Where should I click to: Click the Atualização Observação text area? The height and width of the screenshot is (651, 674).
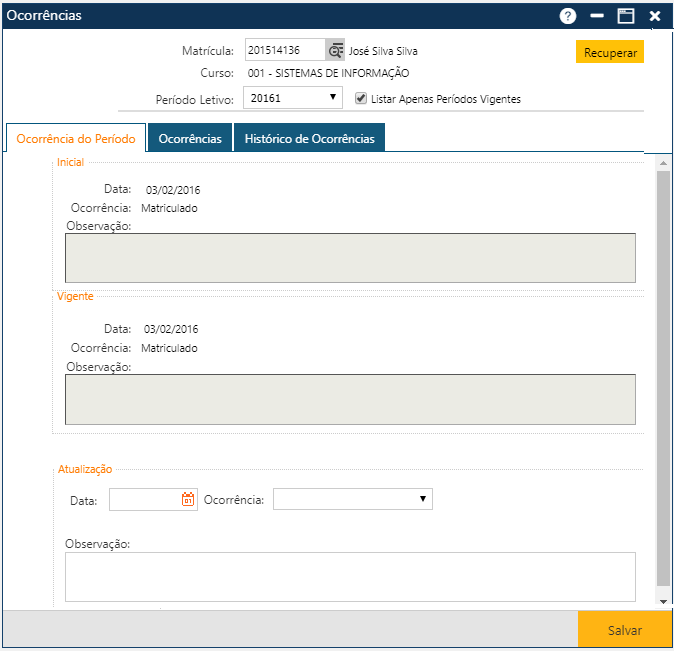click(x=350, y=577)
